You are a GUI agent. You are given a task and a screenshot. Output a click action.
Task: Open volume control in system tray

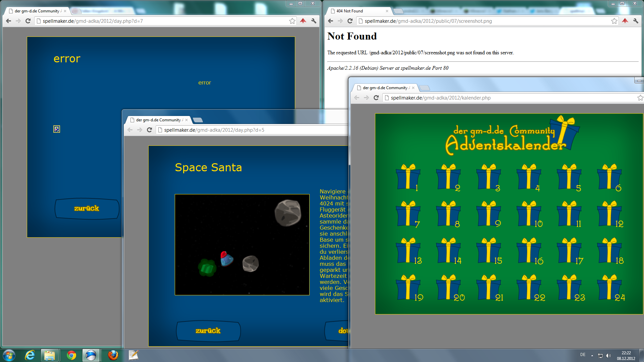[x=608, y=355]
